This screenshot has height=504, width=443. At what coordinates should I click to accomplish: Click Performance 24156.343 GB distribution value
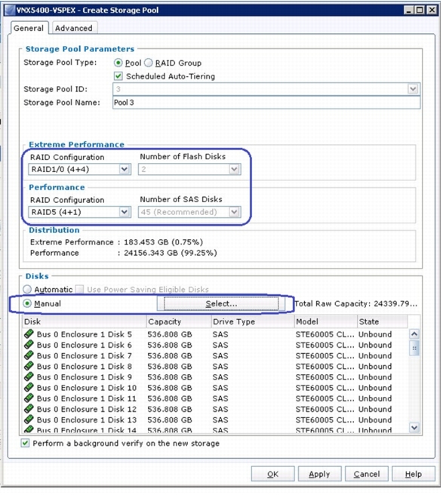click(x=171, y=253)
